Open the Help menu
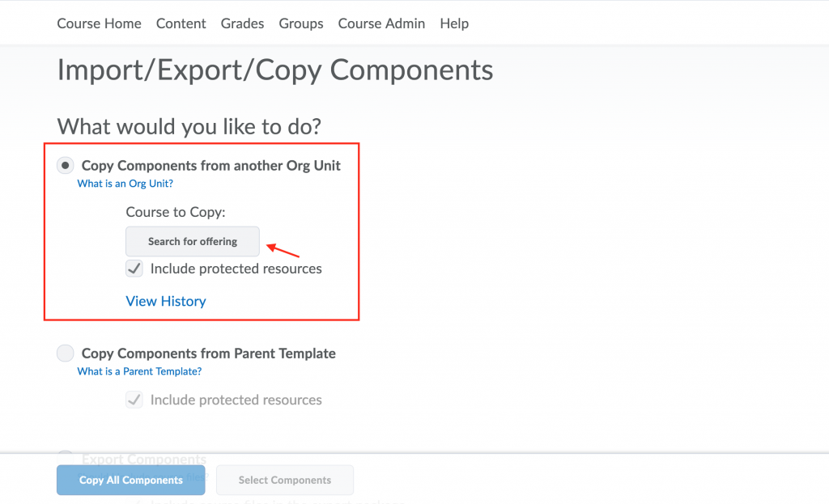 click(454, 23)
